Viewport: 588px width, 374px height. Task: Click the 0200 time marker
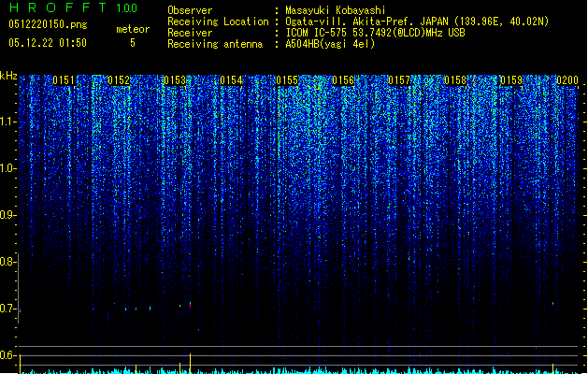[x=567, y=80]
